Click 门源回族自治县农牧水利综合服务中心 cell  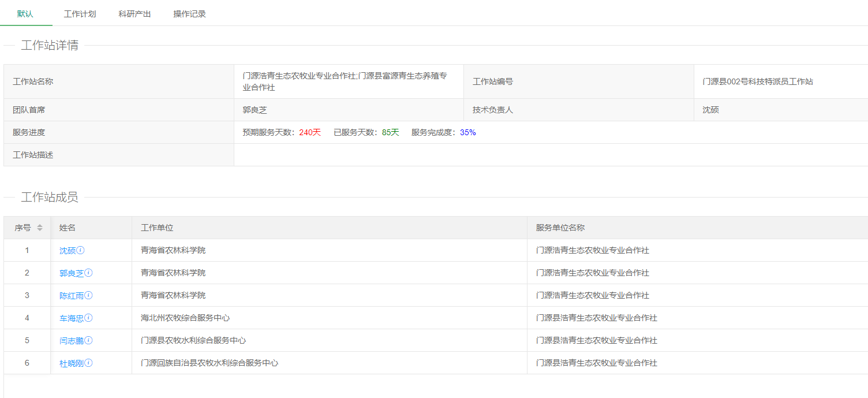(x=330, y=363)
